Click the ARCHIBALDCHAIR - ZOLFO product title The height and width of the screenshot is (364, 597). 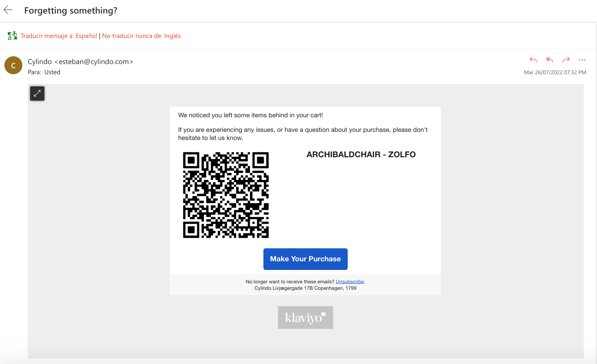click(x=361, y=155)
